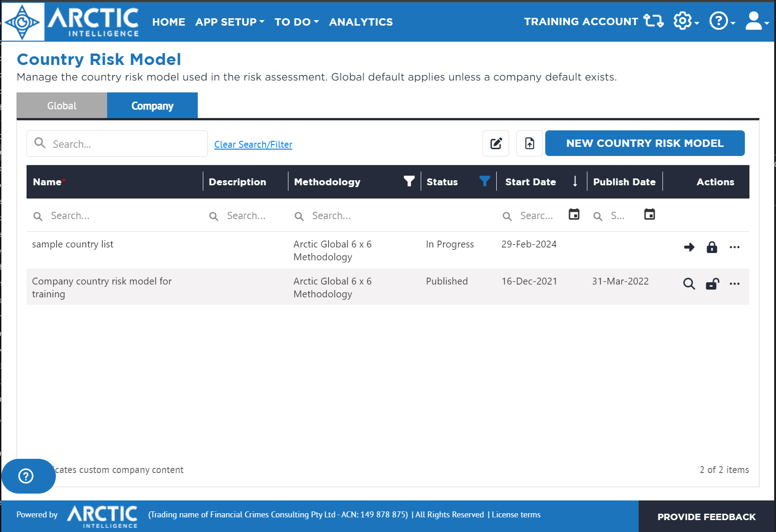The width and height of the screenshot is (776, 532).
Task: Click the Name column search box
Action: [114, 215]
